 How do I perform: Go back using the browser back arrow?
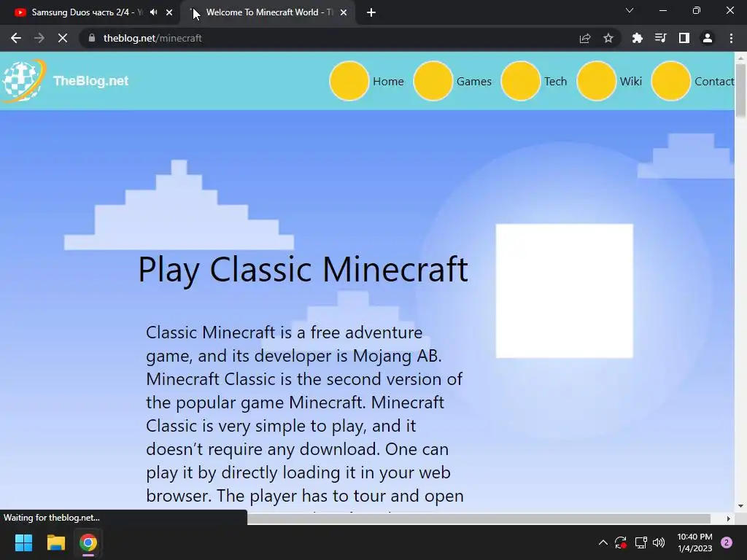click(16, 38)
